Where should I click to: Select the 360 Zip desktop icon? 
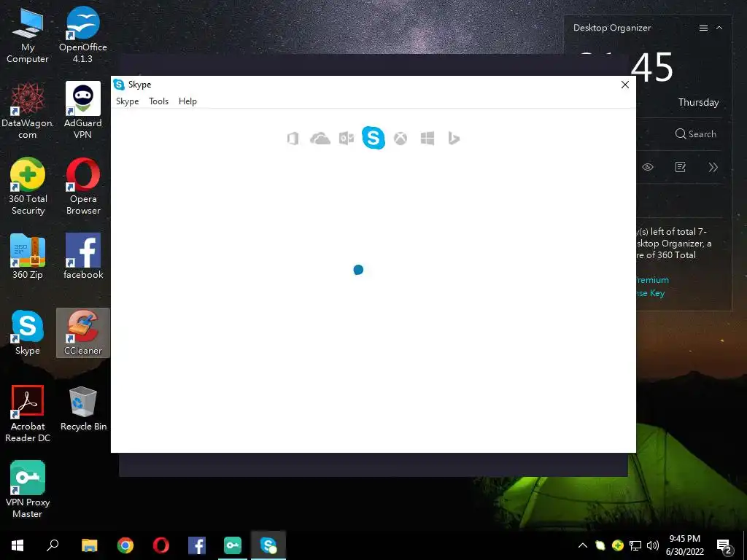point(28,256)
